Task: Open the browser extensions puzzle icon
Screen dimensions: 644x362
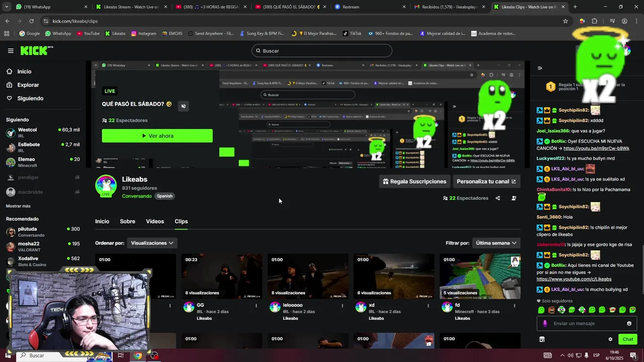Action: pos(595,21)
